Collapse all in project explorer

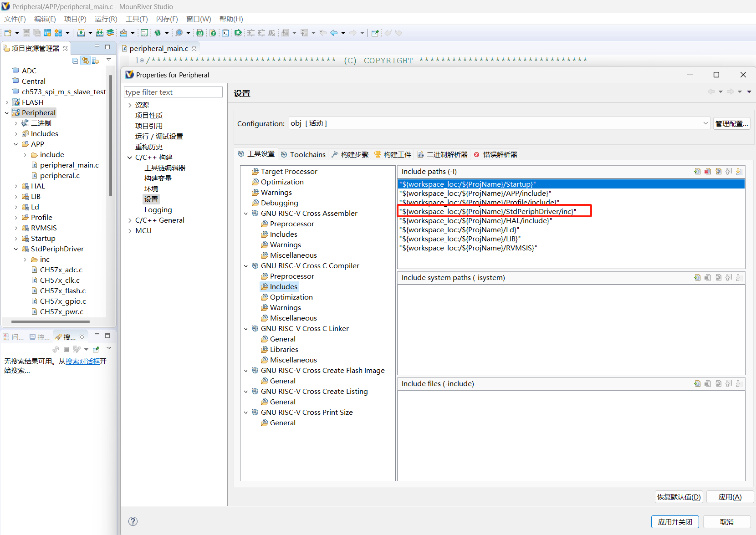click(75, 61)
